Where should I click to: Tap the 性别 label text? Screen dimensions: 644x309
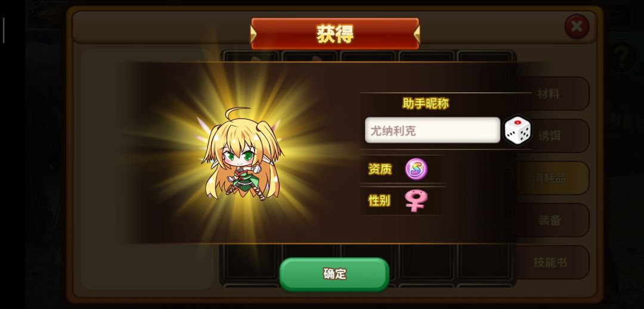pos(379,201)
